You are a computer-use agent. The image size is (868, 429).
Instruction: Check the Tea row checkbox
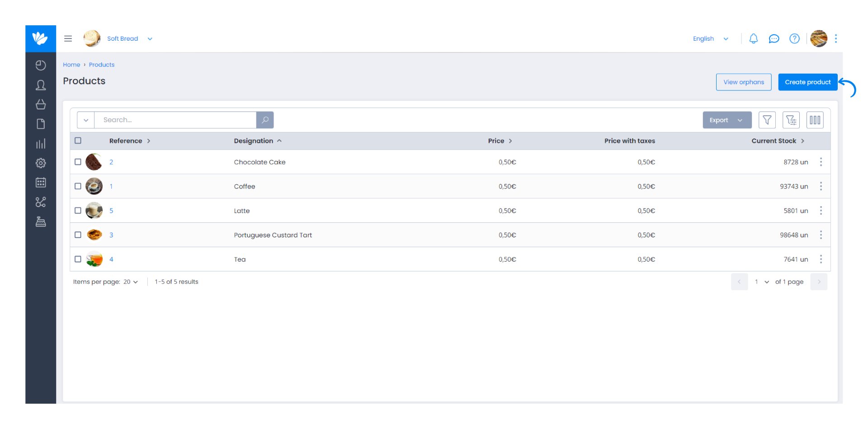[78, 259]
